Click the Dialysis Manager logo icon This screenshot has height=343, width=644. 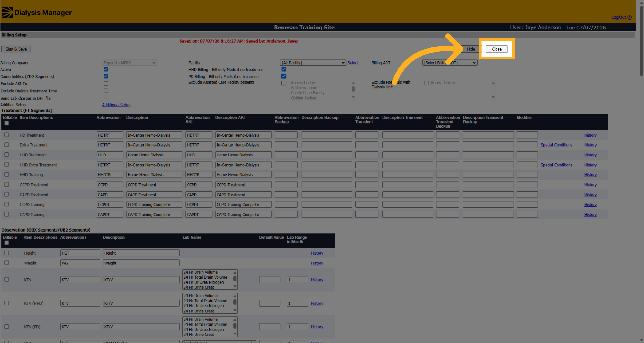8,12
